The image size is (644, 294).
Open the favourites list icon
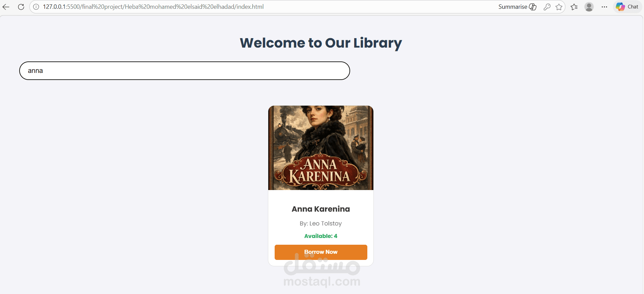(574, 7)
